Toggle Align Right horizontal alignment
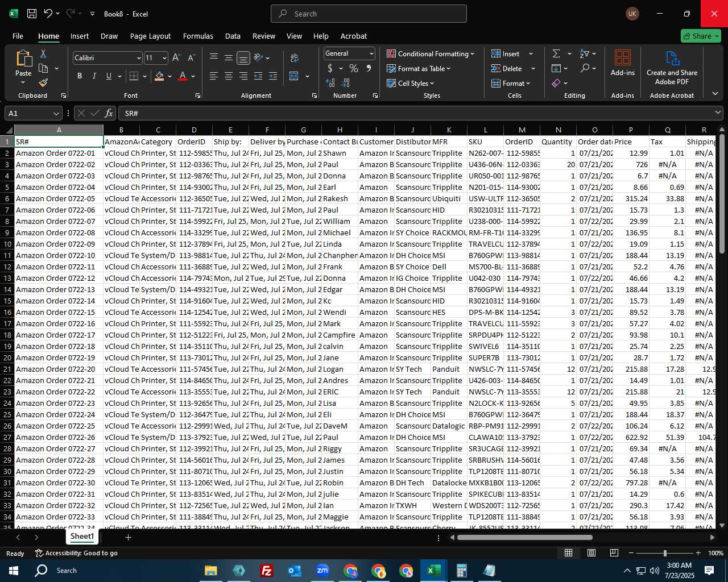 (x=243, y=76)
